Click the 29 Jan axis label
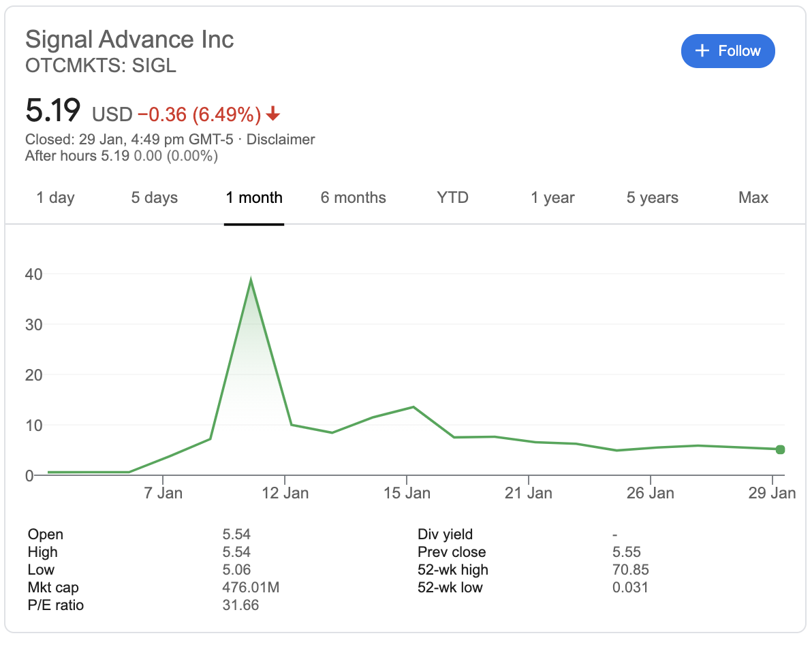 (772, 493)
